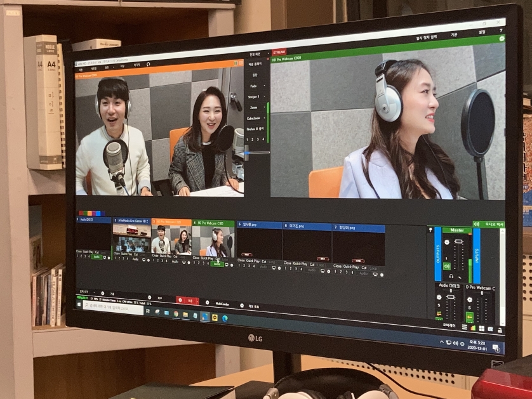Toggle Audio on input 4 webcam

tap(216, 264)
